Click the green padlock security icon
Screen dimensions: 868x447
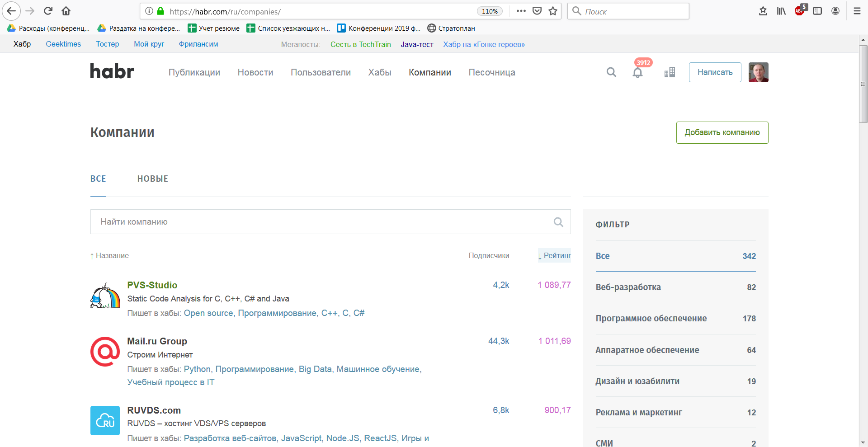[160, 11]
